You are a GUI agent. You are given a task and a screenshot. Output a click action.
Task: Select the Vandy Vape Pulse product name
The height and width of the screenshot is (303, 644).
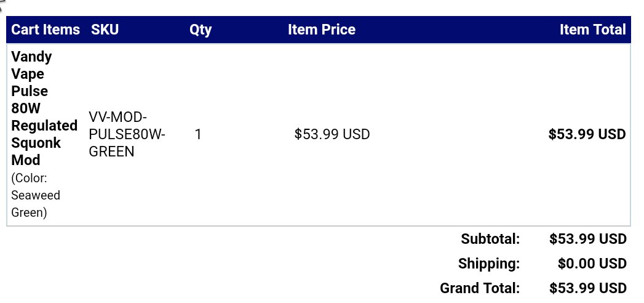[x=44, y=108]
